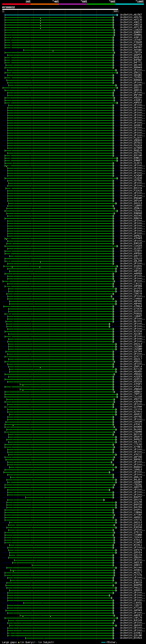
Task: Select the UniRef100_A9P9M4 label
Action: 131,286
